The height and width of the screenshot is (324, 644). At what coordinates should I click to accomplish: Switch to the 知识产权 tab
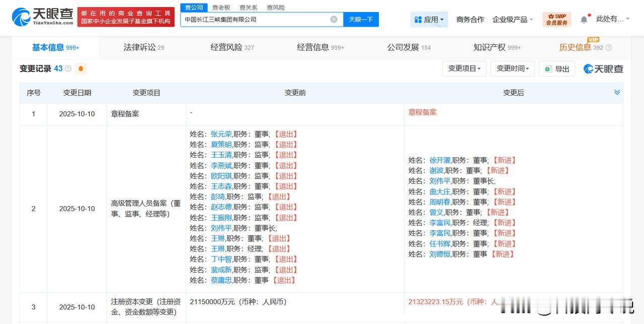click(497, 47)
